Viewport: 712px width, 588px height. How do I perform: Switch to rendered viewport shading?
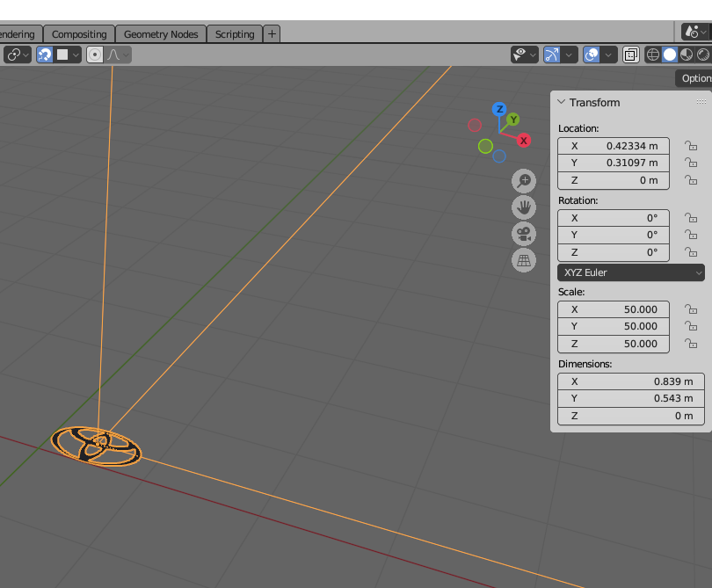pos(703,55)
